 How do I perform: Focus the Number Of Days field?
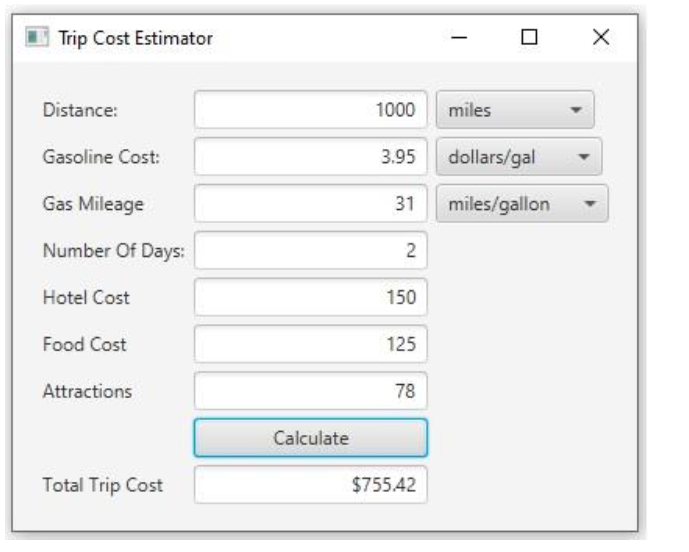point(311,251)
